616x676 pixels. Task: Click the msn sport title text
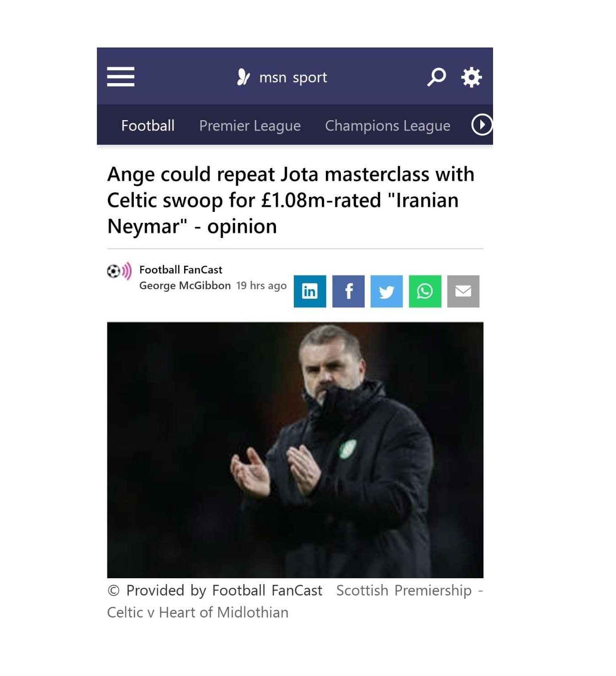293,78
